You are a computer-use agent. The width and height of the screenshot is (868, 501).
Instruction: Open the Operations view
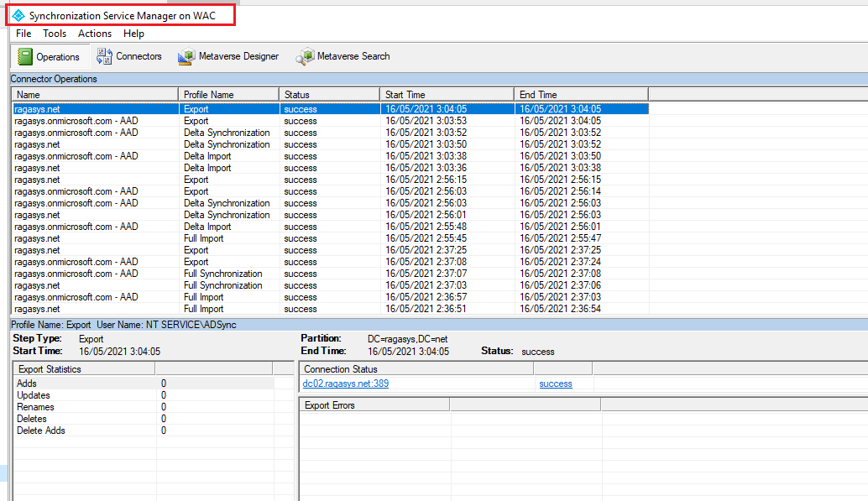tap(50, 56)
